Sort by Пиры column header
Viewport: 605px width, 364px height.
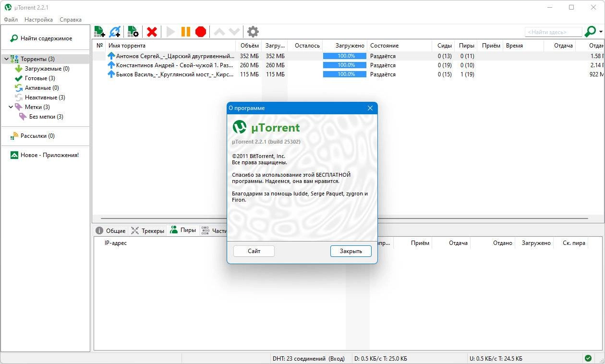click(x=466, y=46)
